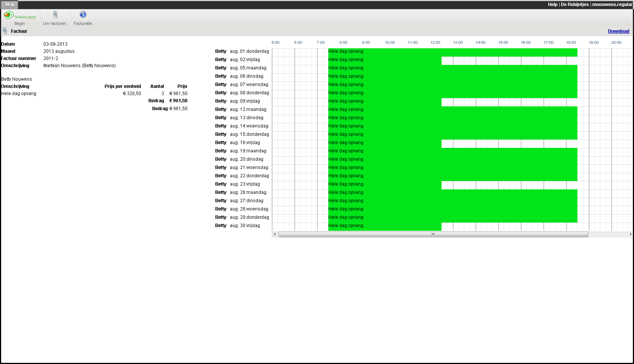The image size is (634, 364).
Task: Click Hele dag opvang invoice line item
Action: click(x=19, y=94)
